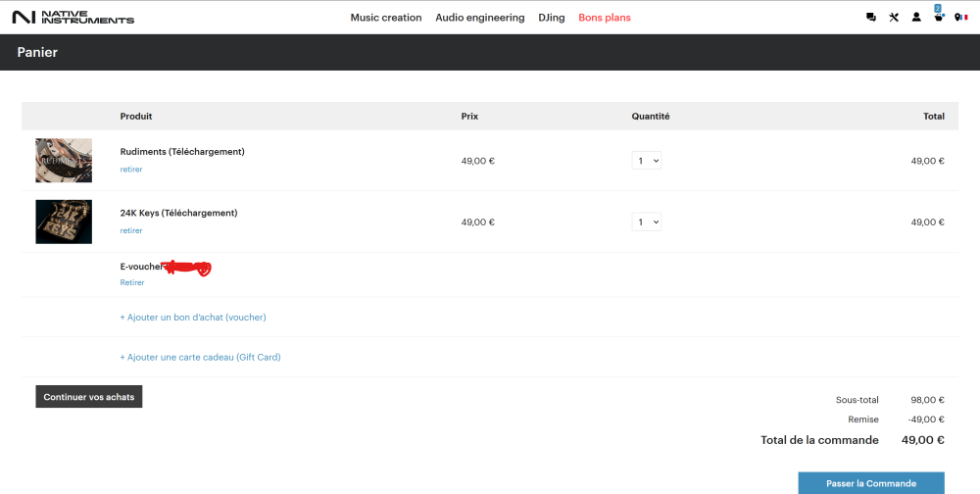Viewport: 980px width, 494px height.
Task: Open the shopping basket icon
Action: click(x=938, y=19)
